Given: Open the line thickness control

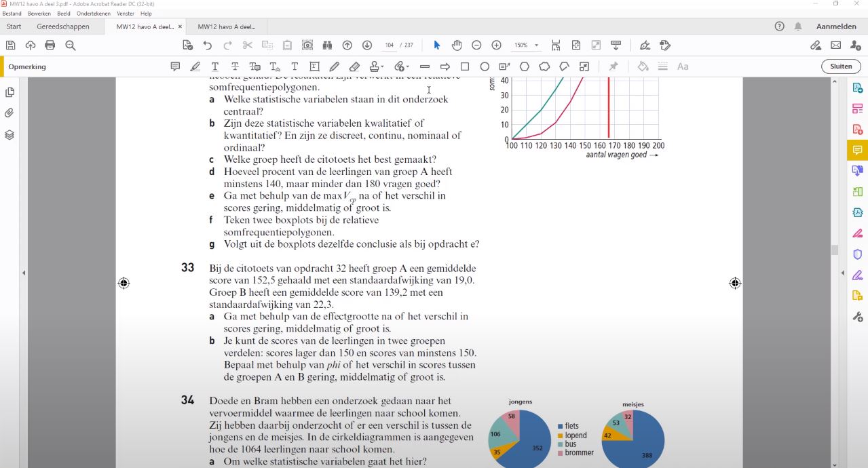Looking at the screenshot, I should pyautogui.click(x=663, y=66).
